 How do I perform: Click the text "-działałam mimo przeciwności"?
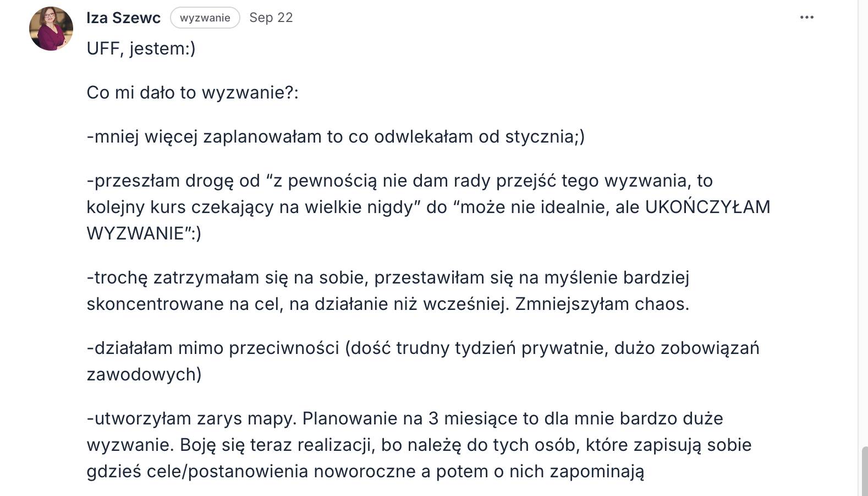(213, 348)
